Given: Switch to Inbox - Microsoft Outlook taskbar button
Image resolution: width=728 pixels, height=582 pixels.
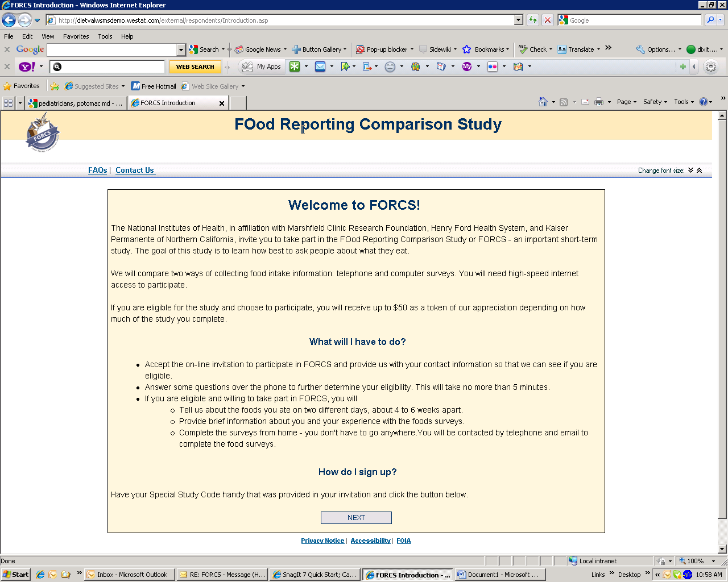Looking at the screenshot, I should coord(129,575).
